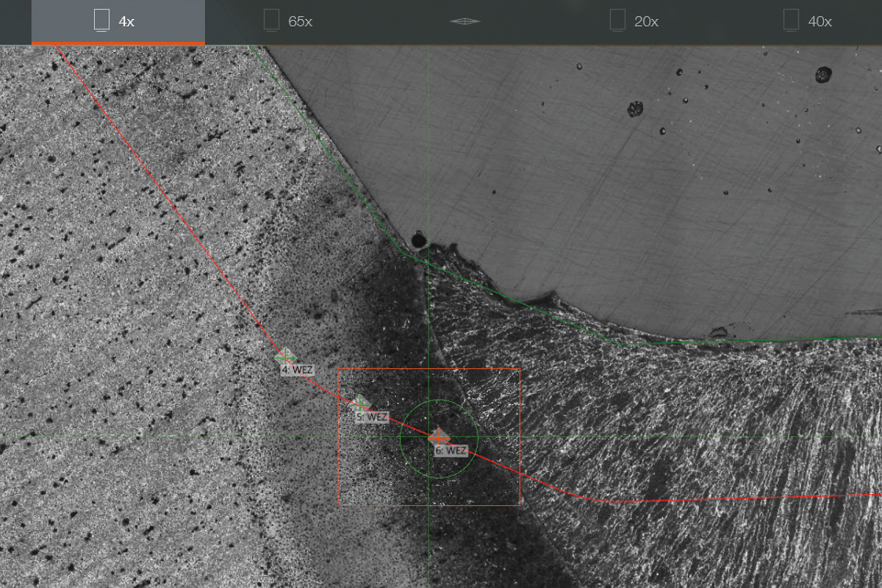Select the orange crosshair marker for point 6
The width and height of the screenshot is (882, 588).
click(439, 437)
